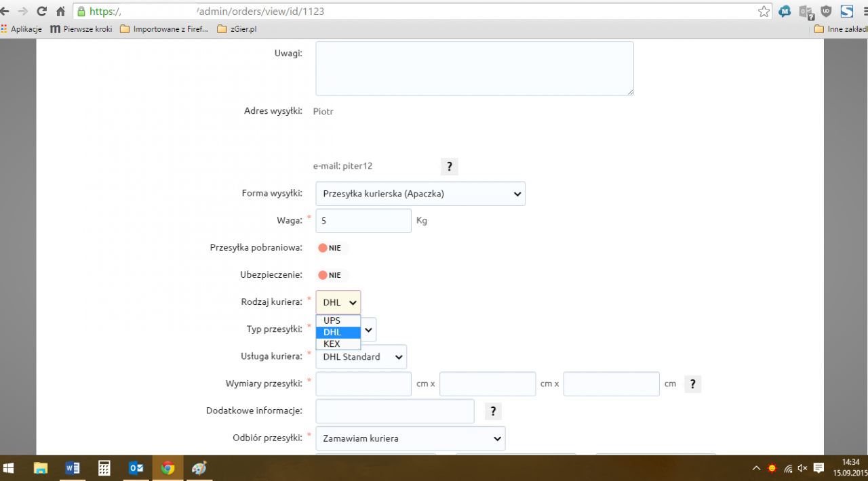Open the Pierwsze kroki bookmark
Image resolution: width=868 pixels, height=481 pixels.
(81, 29)
